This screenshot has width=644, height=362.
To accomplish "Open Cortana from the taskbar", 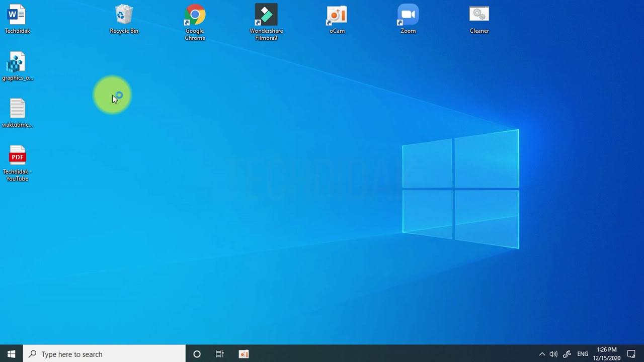I will [x=197, y=354].
